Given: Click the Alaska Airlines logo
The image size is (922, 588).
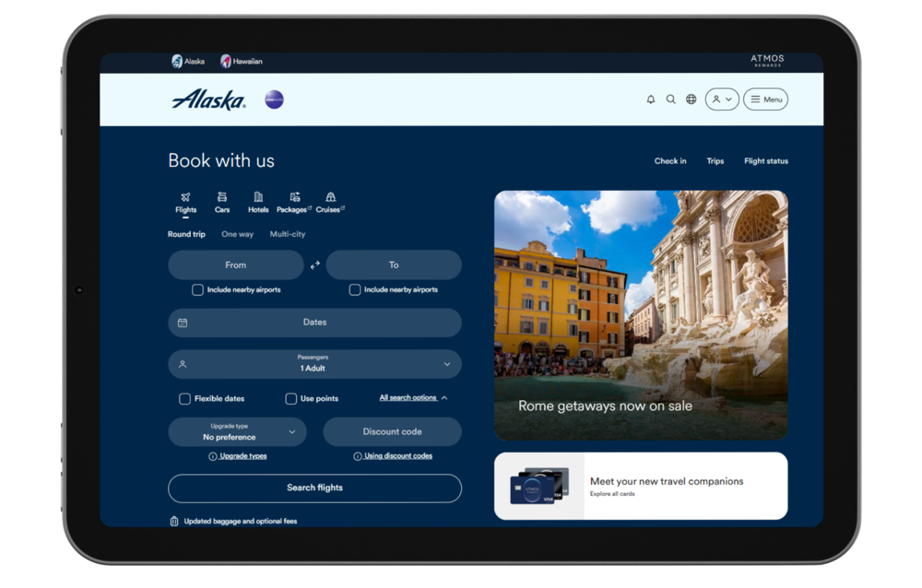Looking at the screenshot, I should tap(208, 100).
